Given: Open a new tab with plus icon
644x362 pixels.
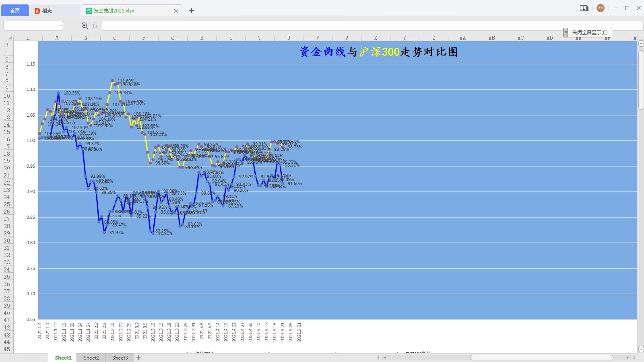Looking at the screenshot, I should pyautogui.click(x=192, y=11).
